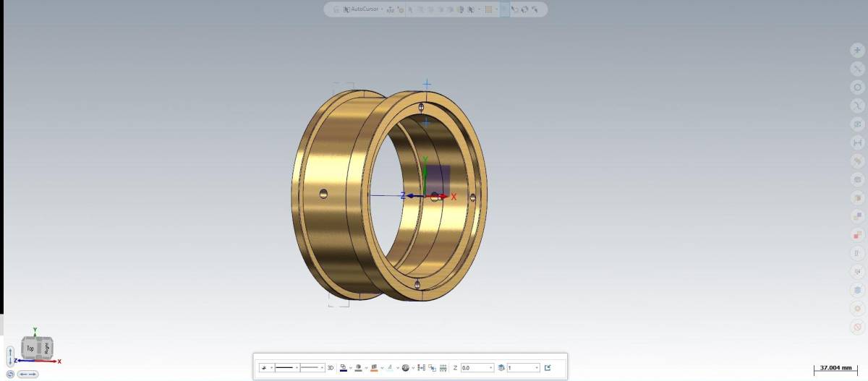Click the horizontal rotate arrows below the view cube
Screen dimensions: 868x381
point(27,374)
